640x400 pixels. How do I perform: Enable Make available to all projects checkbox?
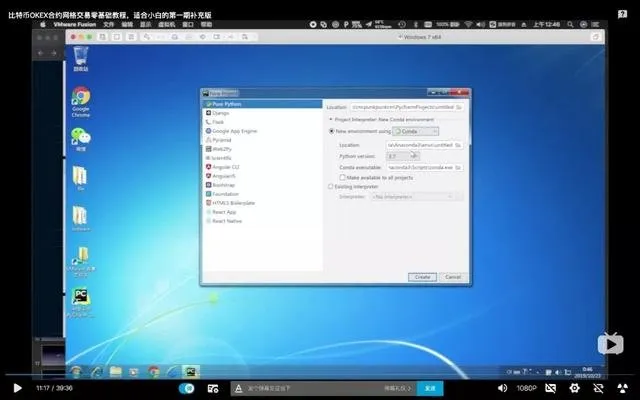[x=342, y=178]
